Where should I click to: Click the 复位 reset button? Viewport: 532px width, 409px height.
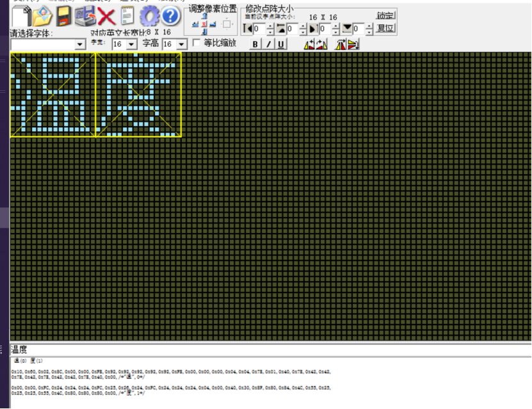point(385,28)
